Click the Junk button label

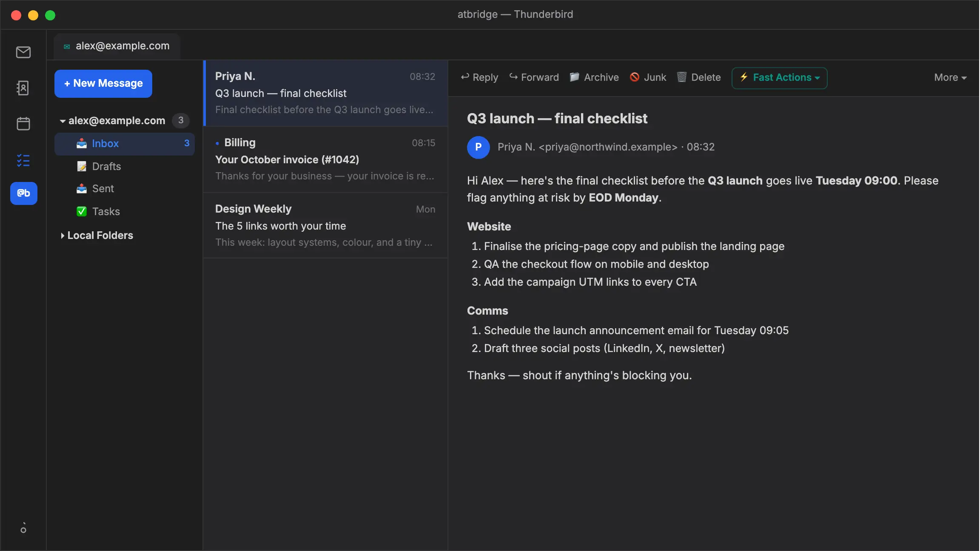pyautogui.click(x=655, y=77)
